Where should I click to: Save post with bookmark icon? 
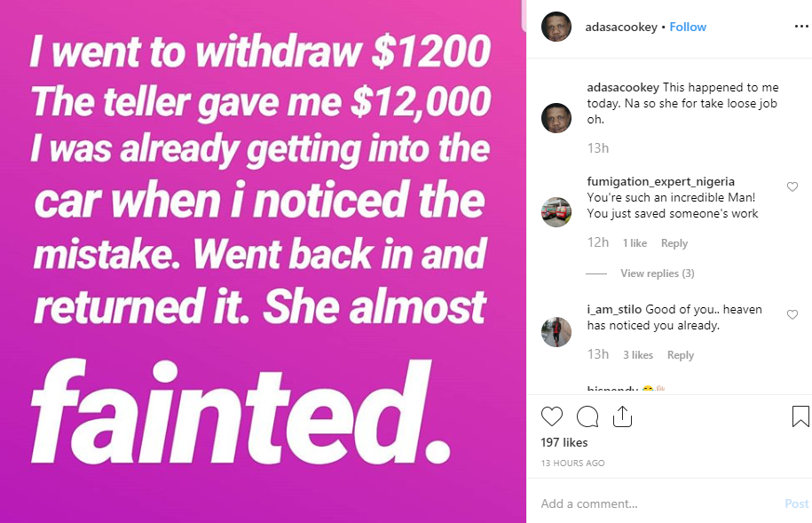pos(800,416)
